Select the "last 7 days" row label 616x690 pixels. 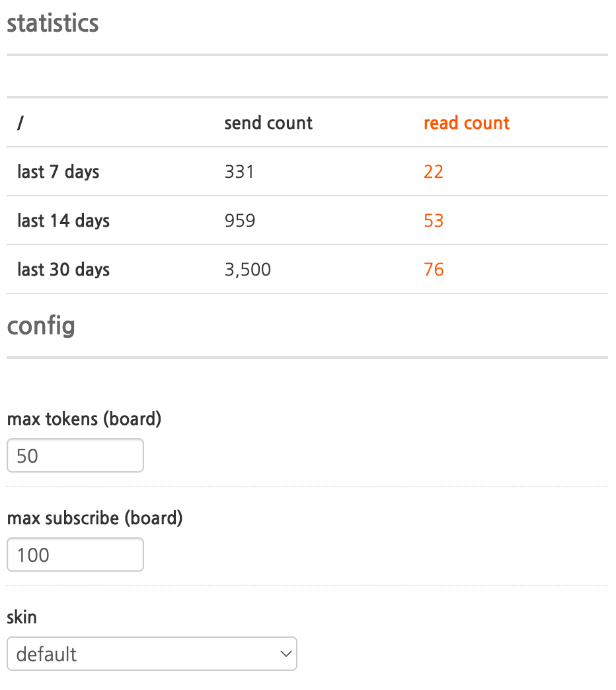click(x=58, y=172)
